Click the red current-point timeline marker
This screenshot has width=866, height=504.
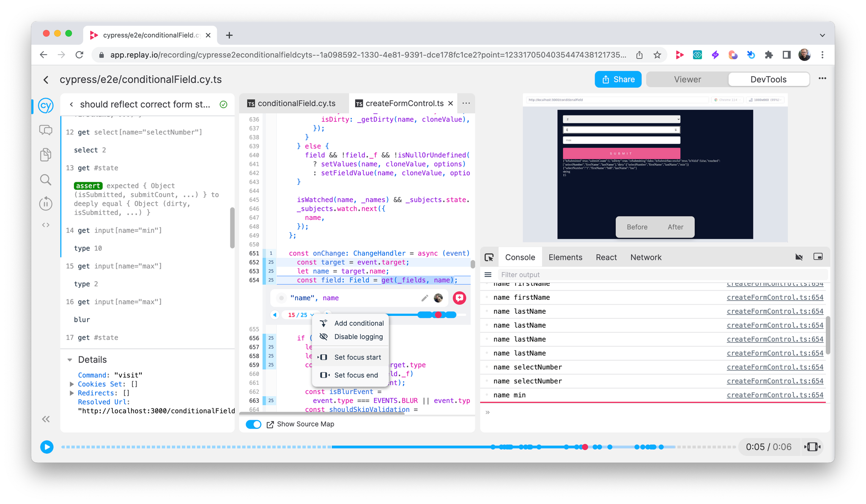click(585, 447)
